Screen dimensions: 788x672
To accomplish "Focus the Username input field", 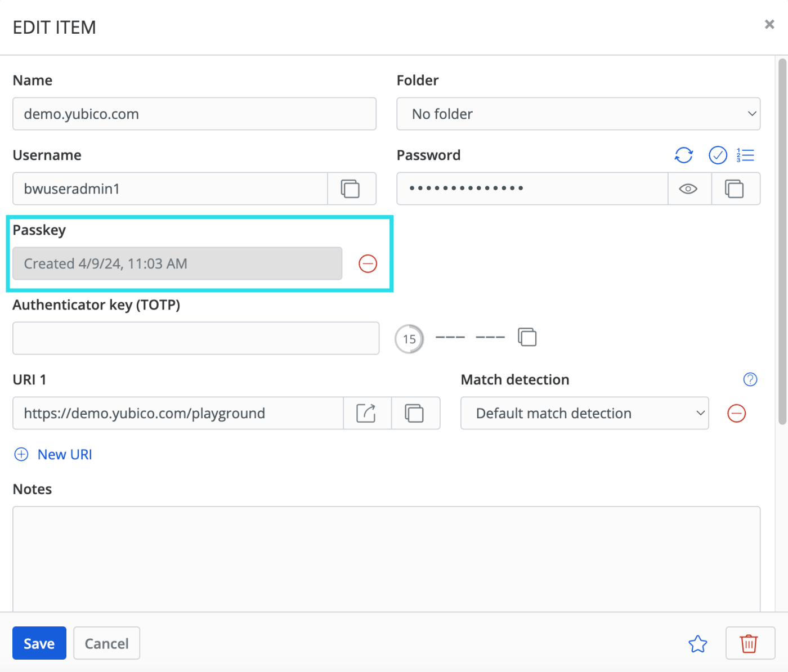I will tap(171, 189).
